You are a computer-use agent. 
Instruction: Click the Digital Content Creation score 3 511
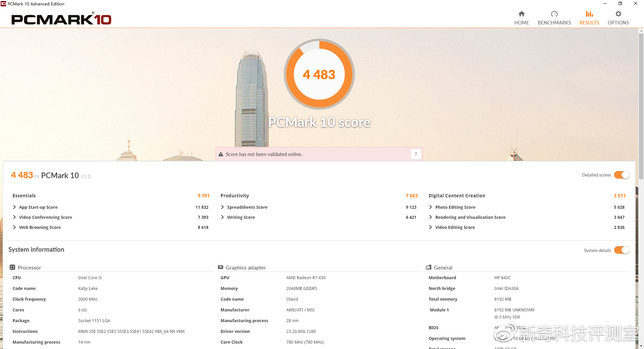point(620,196)
